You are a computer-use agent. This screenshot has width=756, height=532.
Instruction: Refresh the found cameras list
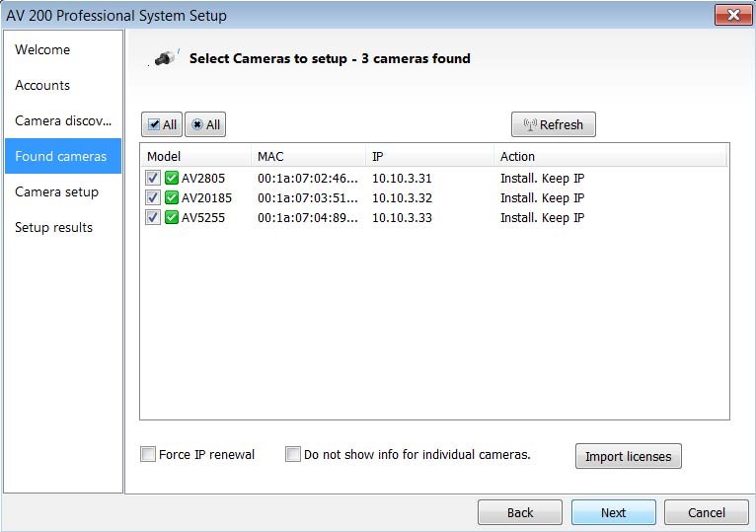click(553, 125)
